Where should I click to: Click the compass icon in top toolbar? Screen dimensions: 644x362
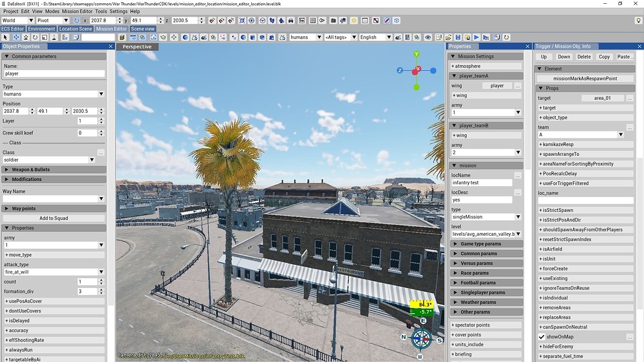(387, 21)
